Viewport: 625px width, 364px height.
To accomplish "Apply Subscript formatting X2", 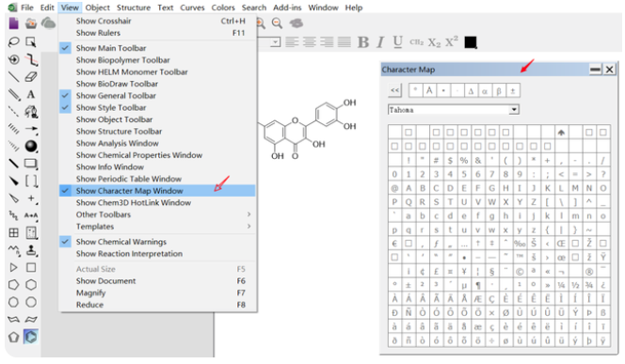I will [x=434, y=42].
